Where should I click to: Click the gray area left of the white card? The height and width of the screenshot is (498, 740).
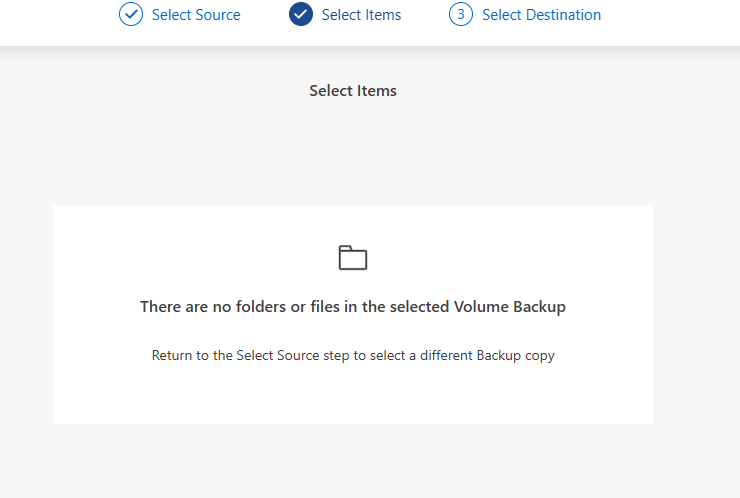pos(26,310)
